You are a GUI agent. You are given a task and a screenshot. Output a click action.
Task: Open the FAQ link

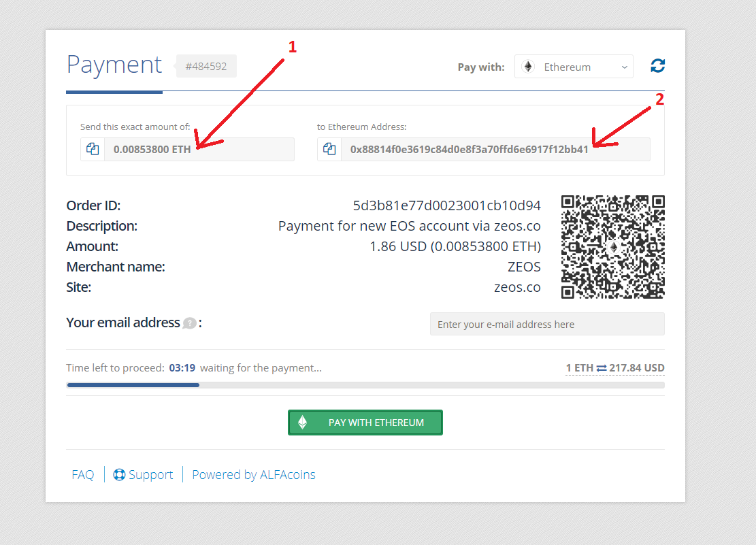83,475
